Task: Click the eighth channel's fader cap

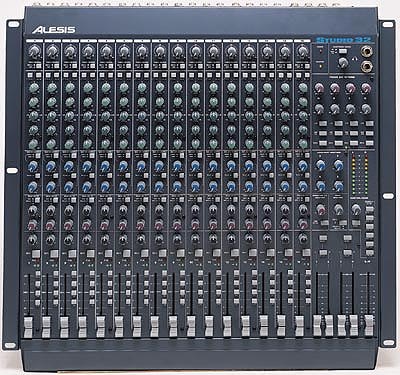Action: pos(154,326)
